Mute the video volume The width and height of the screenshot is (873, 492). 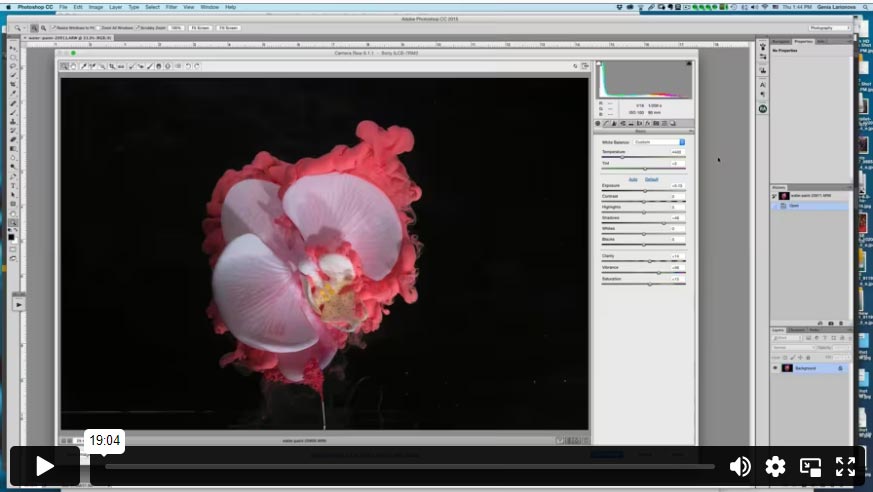pos(740,466)
